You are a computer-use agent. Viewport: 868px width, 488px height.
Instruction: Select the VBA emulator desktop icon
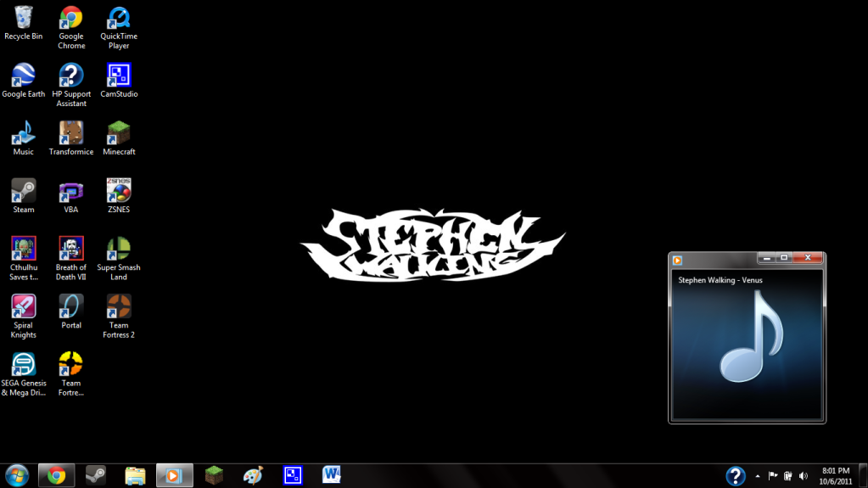click(x=71, y=196)
